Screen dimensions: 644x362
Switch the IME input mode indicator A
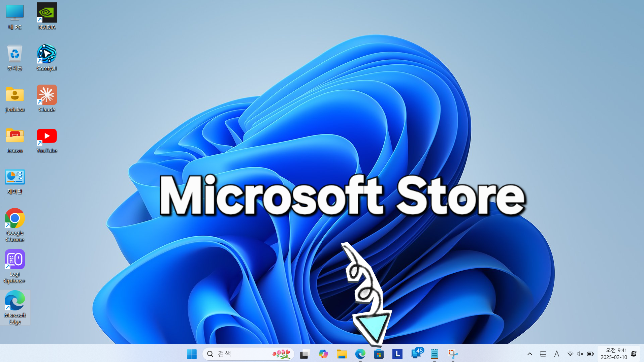[557, 354]
